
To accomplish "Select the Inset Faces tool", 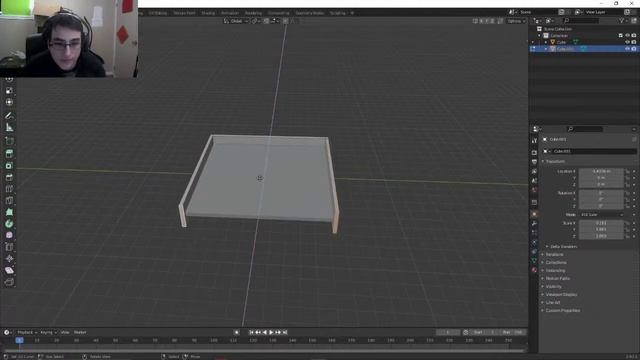I will click(x=9, y=166).
